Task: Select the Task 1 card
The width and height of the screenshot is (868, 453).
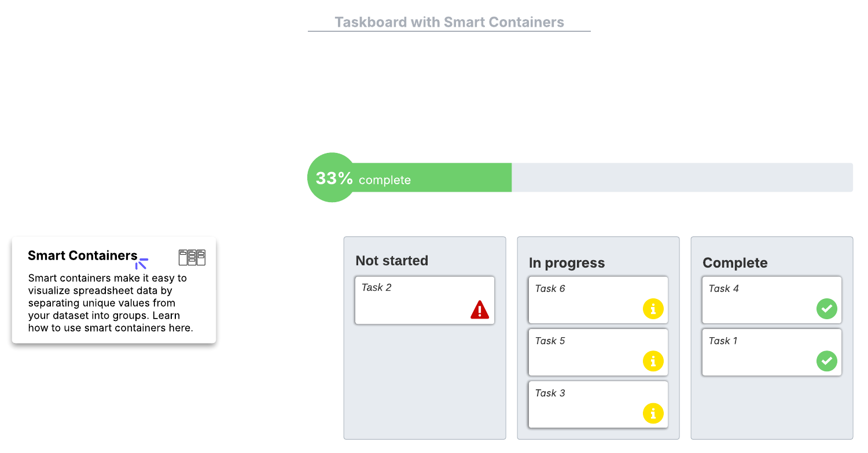Action: [x=758, y=352]
